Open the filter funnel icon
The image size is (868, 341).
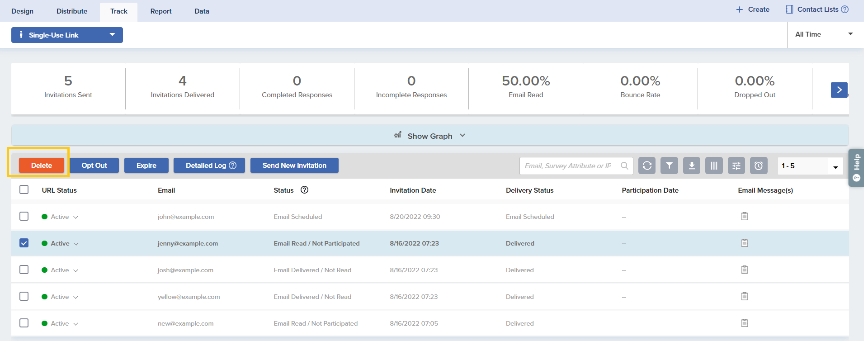(x=669, y=166)
